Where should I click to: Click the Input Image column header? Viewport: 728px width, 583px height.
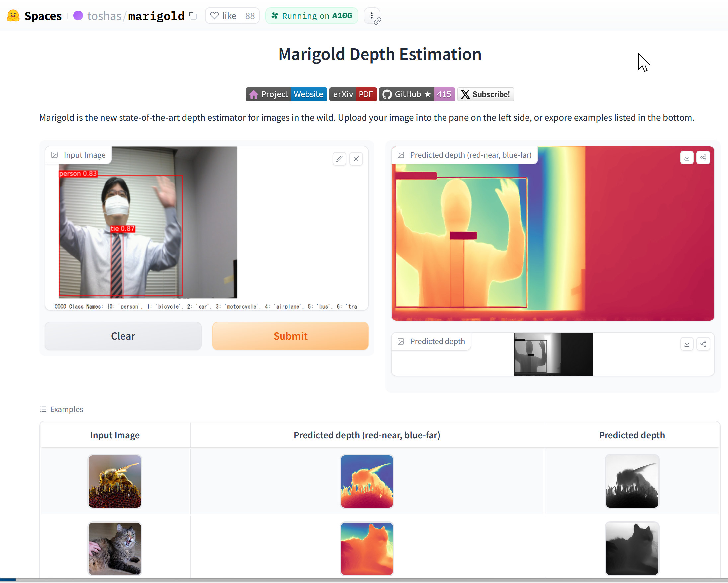[115, 435]
